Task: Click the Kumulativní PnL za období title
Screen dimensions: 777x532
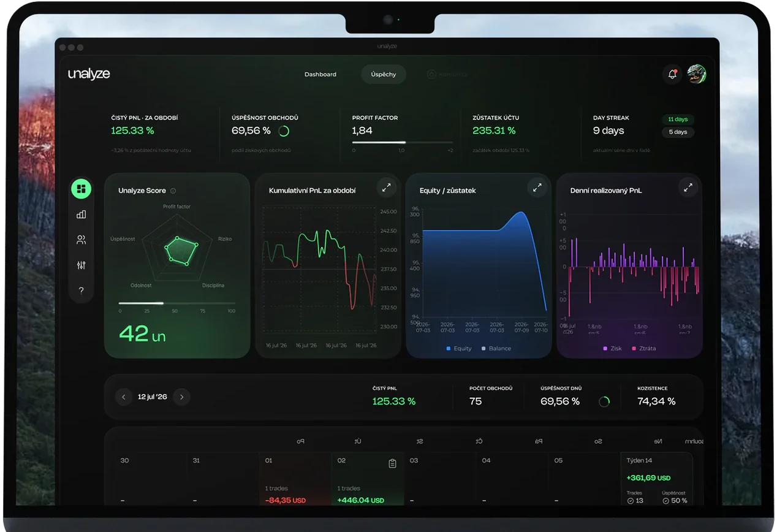Action: [312, 191]
